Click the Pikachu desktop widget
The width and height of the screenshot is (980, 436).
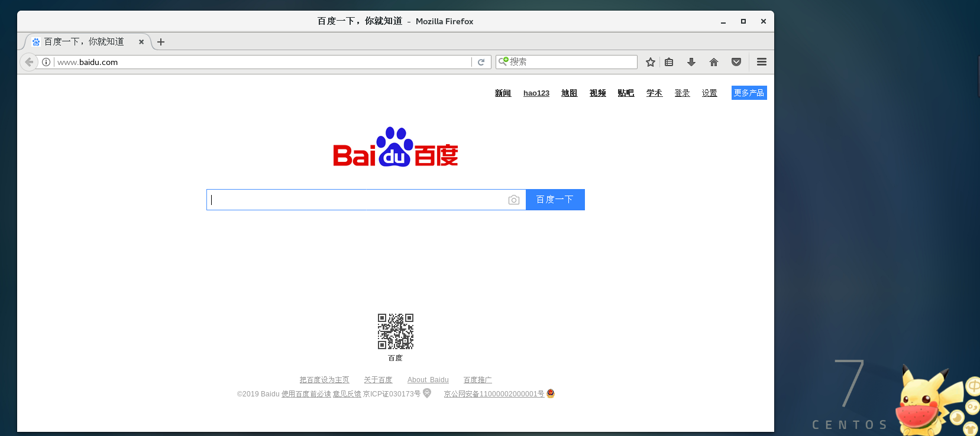[x=929, y=402]
